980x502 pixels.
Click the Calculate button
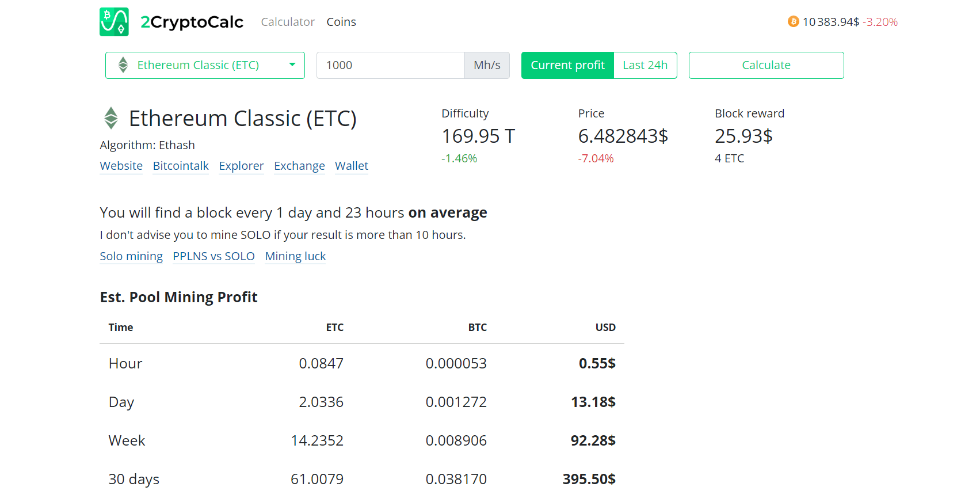coord(767,65)
